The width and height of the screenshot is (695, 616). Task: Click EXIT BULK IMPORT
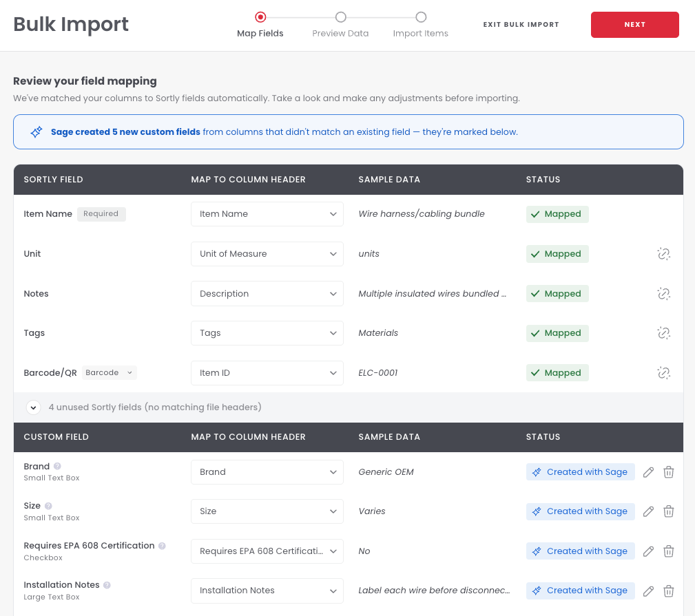[521, 25]
